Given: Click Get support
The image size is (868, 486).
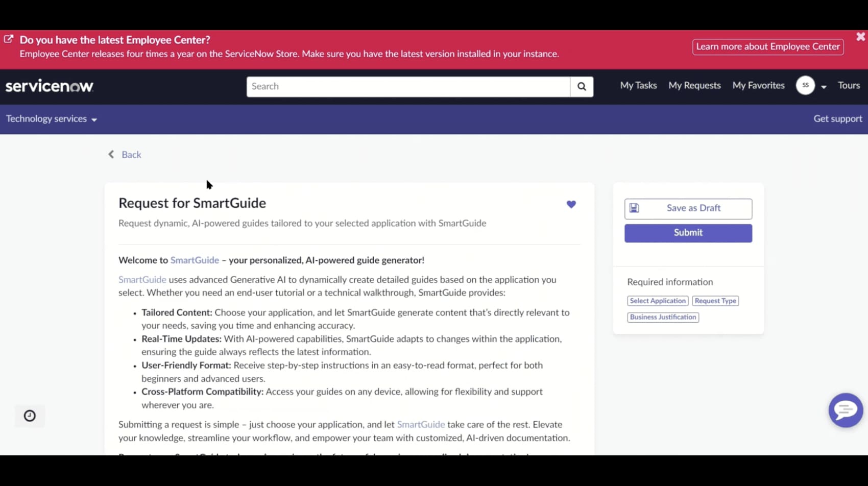Looking at the screenshot, I should (x=837, y=118).
